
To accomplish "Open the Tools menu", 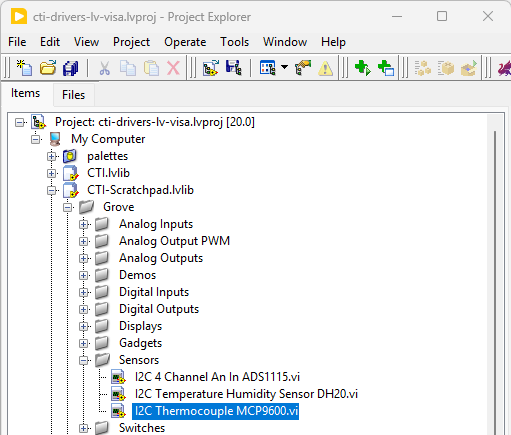I will (234, 42).
